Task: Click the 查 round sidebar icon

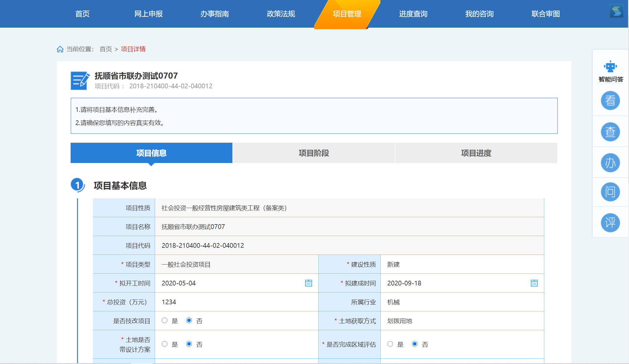Action: (610, 132)
